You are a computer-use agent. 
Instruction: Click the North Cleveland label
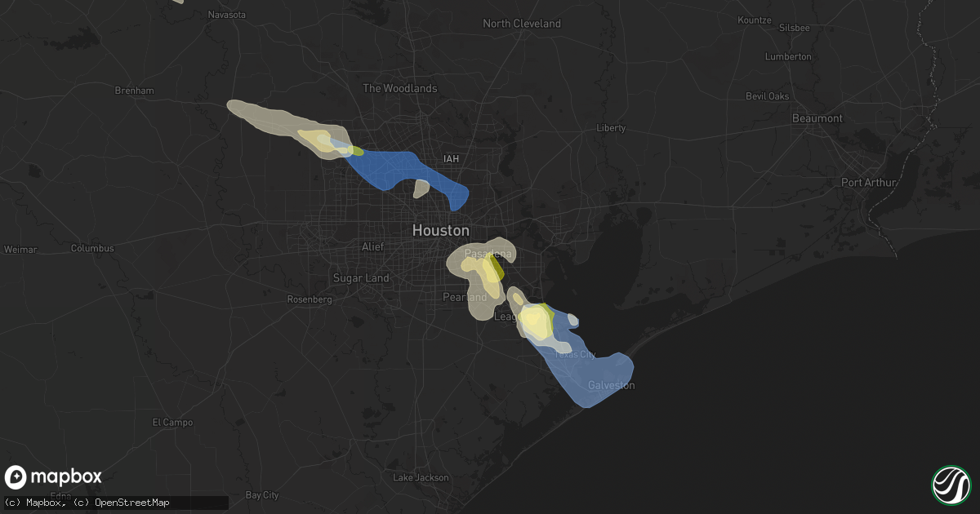point(522,24)
